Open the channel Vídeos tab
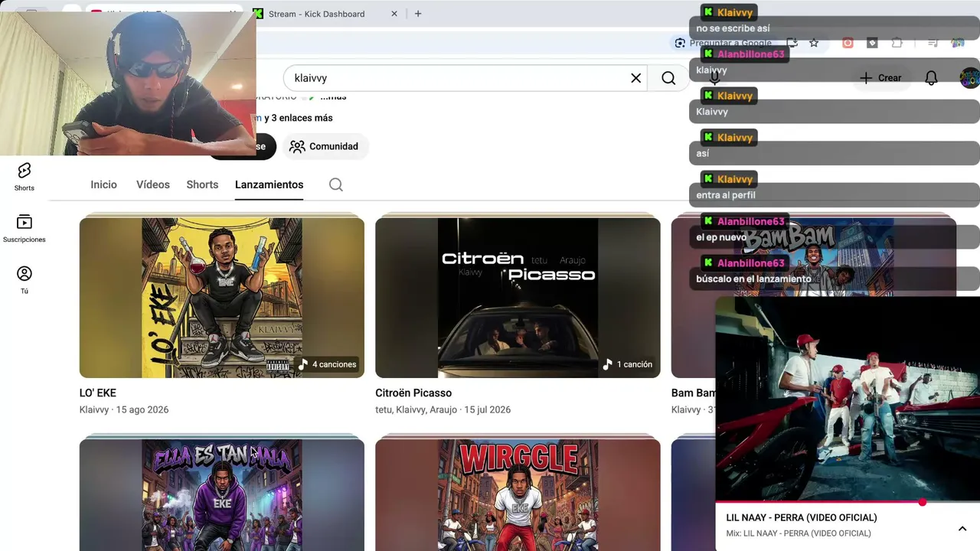This screenshot has height=551, width=980. point(153,184)
